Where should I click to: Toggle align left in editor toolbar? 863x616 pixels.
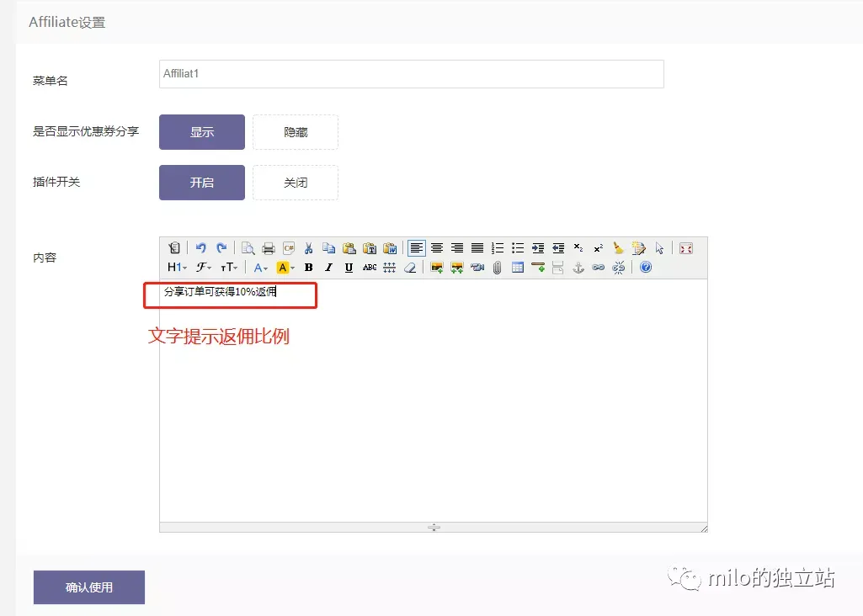tap(417, 248)
